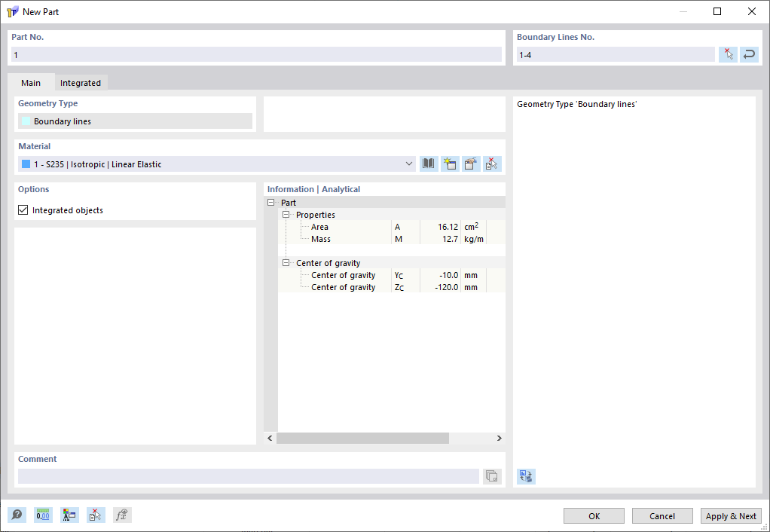This screenshot has height=532, width=770.
Task: Maximize the New Part window
Action: tap(717, 11)
